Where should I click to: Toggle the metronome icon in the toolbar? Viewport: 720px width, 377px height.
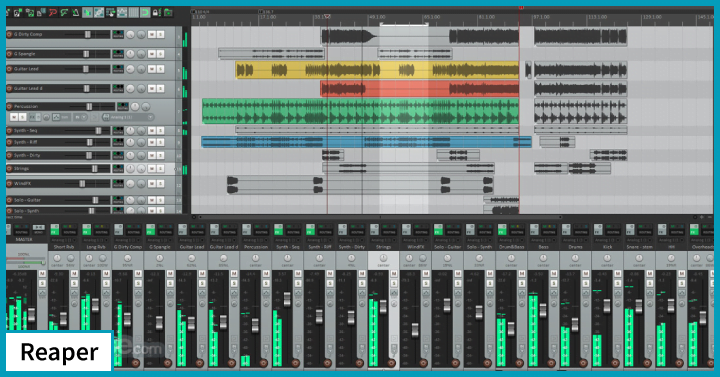[x=75, y=12]
